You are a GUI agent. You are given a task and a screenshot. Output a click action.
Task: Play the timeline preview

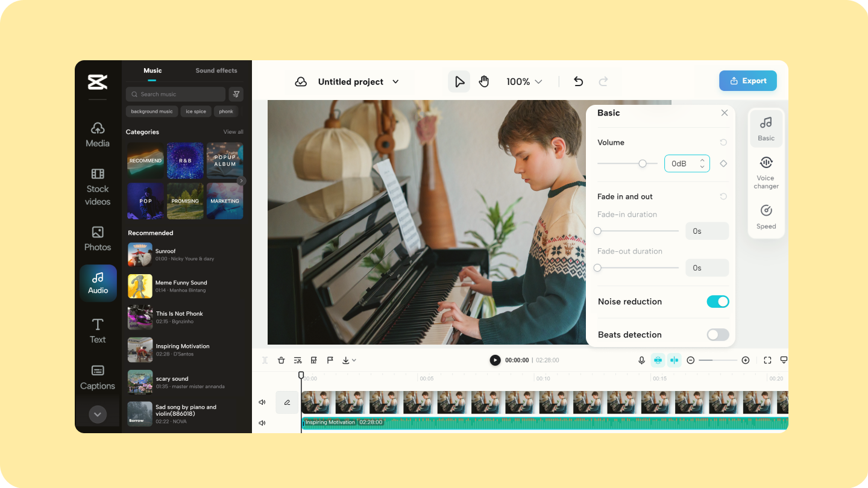tap(495, 360)
